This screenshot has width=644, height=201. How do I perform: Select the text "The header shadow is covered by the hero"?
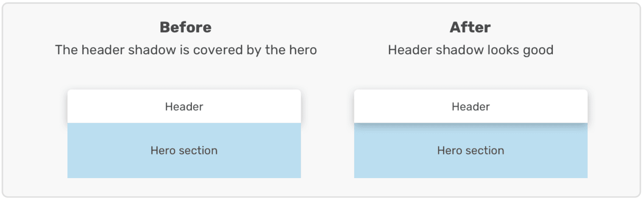[186, 50]
